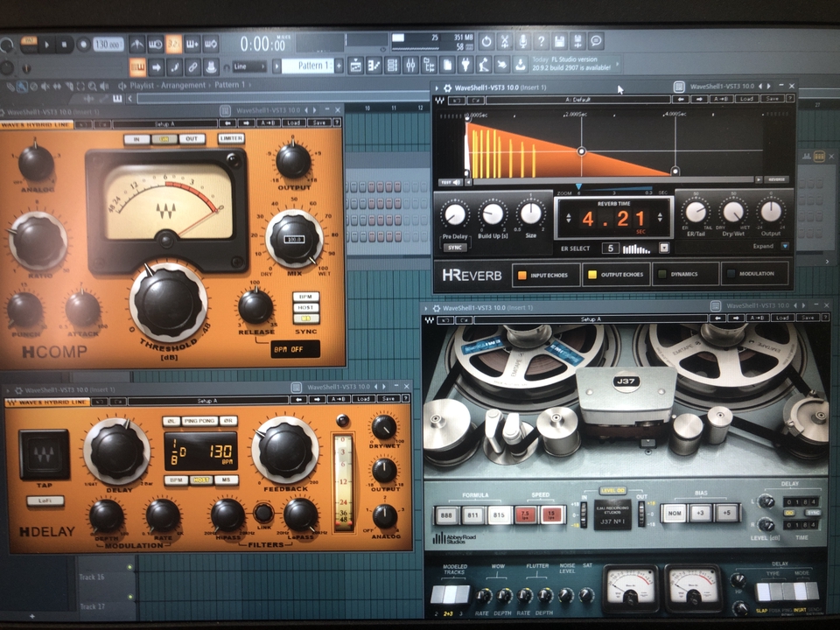Open the playlist view icon
The image size is (840, 630).
(x=356, y=66)
